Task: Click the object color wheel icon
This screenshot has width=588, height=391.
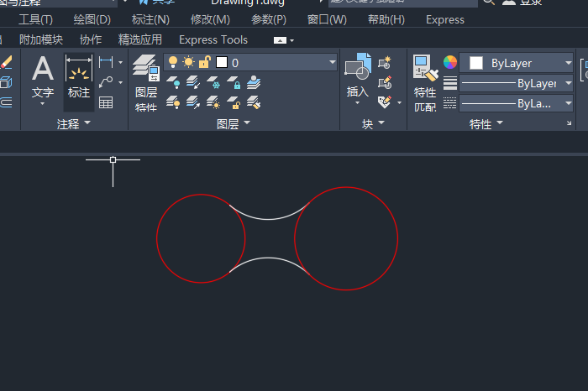Action: 450,63
